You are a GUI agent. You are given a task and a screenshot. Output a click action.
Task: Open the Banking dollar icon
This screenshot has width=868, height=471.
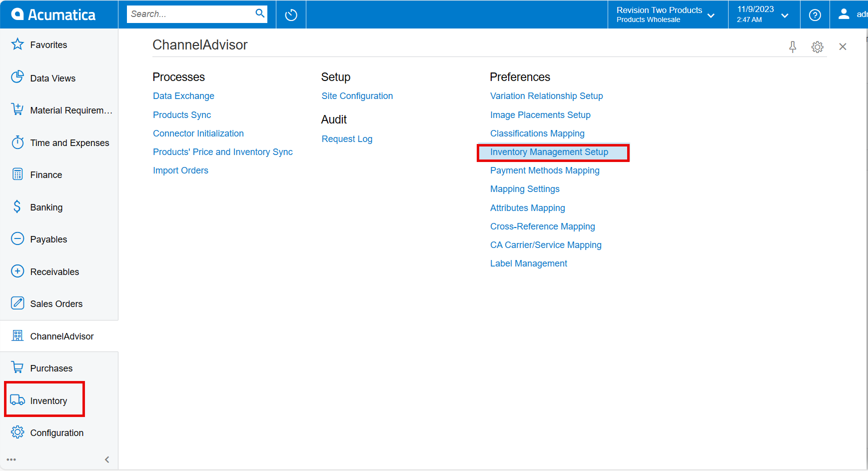(17, 206)
